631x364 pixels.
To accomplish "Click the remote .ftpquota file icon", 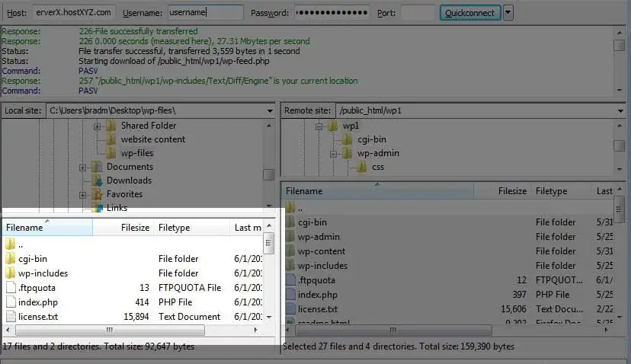I will click(290, 280).
